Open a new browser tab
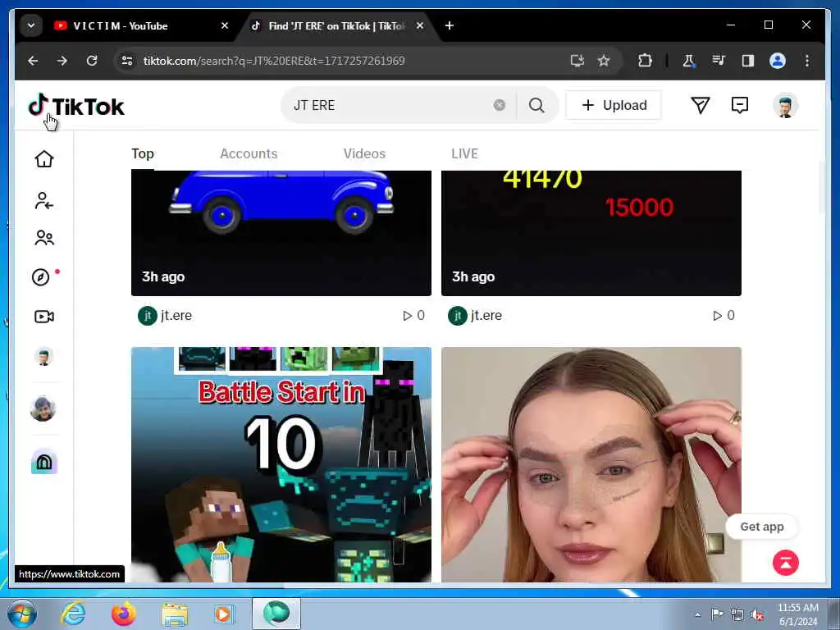 click(450, 25)
